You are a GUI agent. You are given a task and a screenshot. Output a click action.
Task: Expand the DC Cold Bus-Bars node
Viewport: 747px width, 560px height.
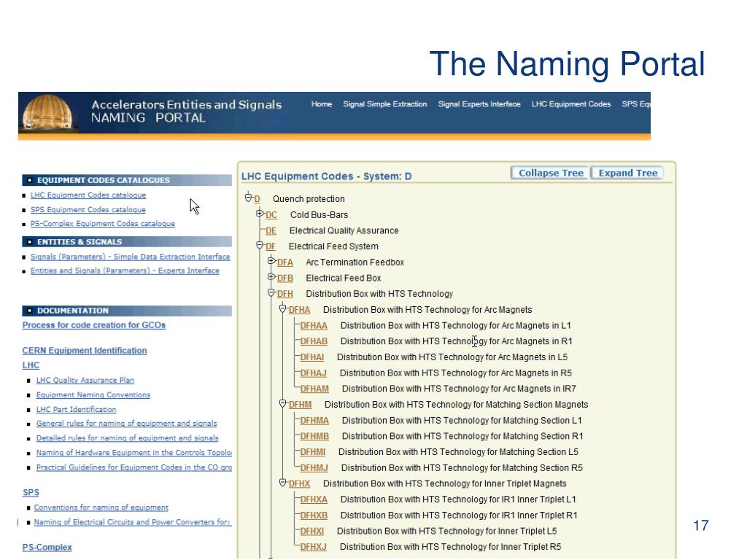(260, 214)
